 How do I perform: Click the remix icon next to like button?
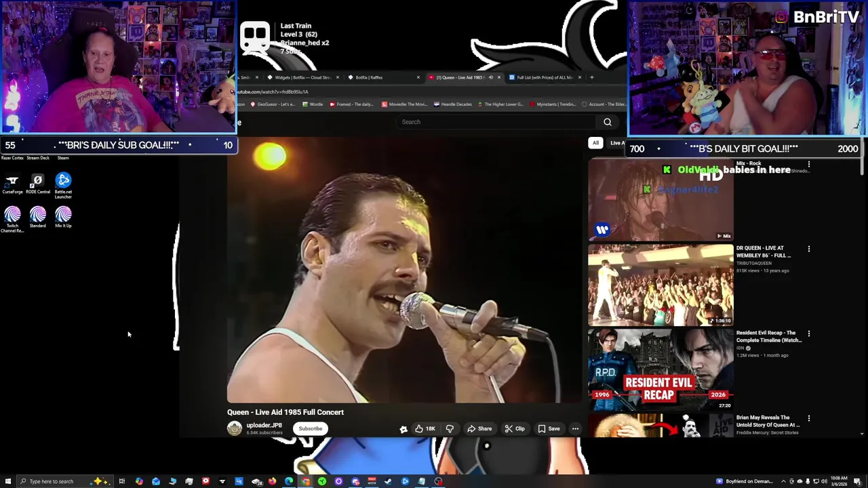point(403,428)
